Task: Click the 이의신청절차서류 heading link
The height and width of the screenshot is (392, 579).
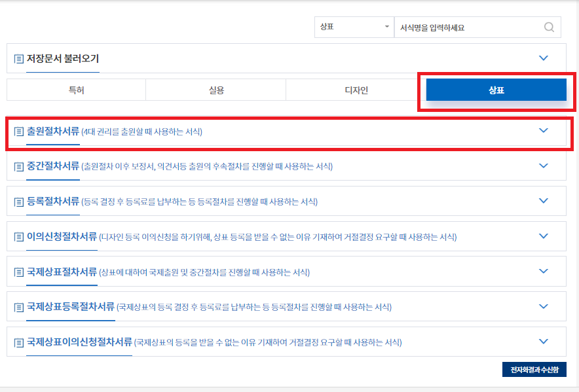Action: [62, 237]
